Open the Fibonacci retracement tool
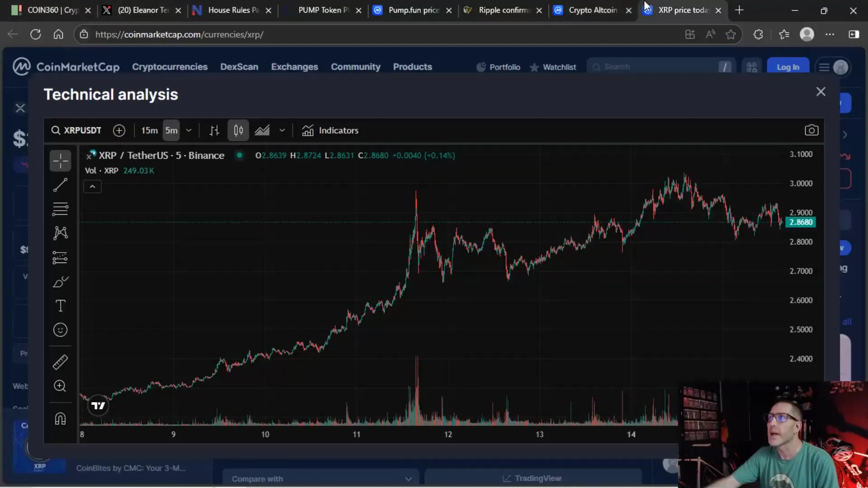Viewport: 868px width, 488px height. pyautogui.click(x=60, y=209)
